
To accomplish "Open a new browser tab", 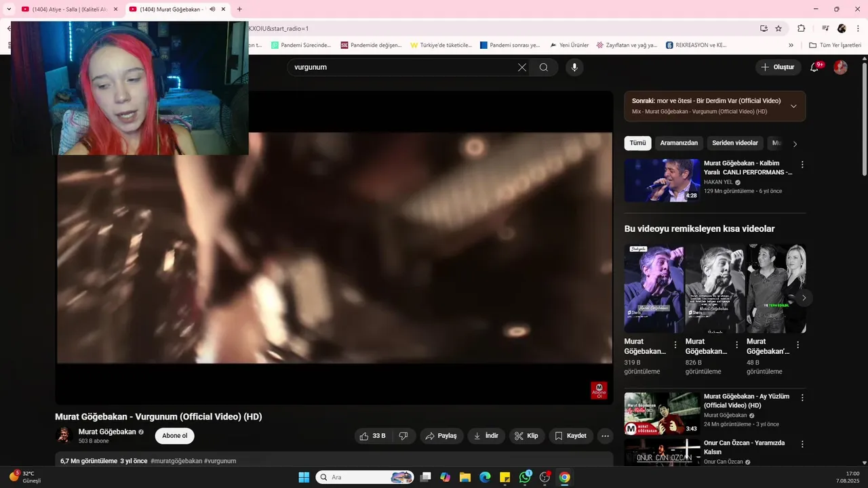I will click(x=239, y=9).
